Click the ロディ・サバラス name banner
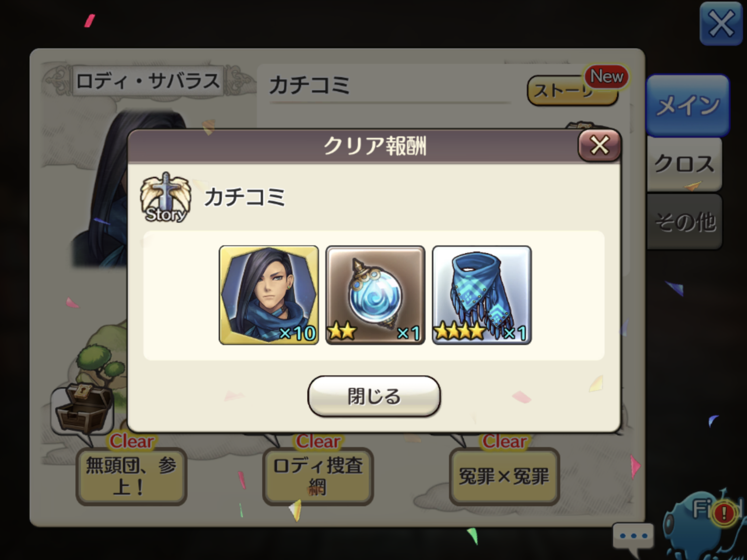This screenshot has height=560, width=747. 148,81
